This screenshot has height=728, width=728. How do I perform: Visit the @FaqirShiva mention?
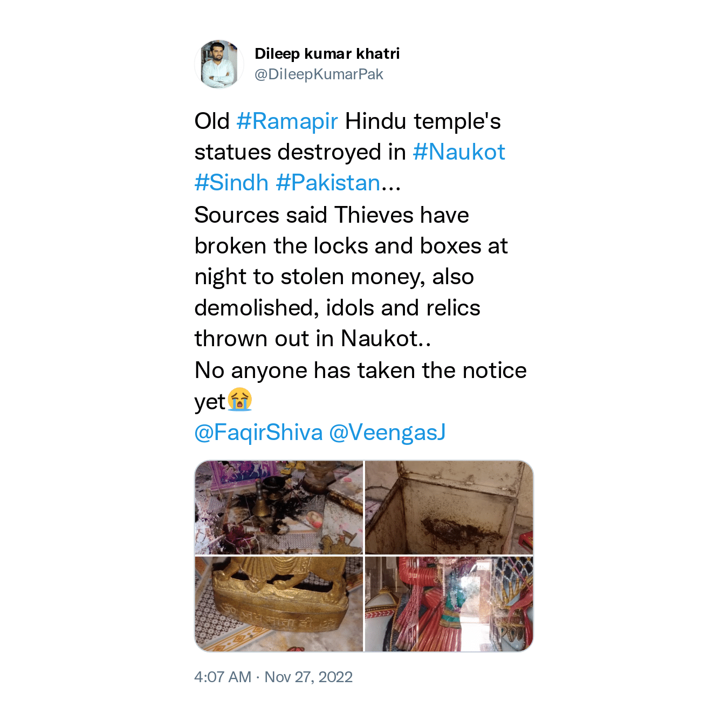point(258,432)
